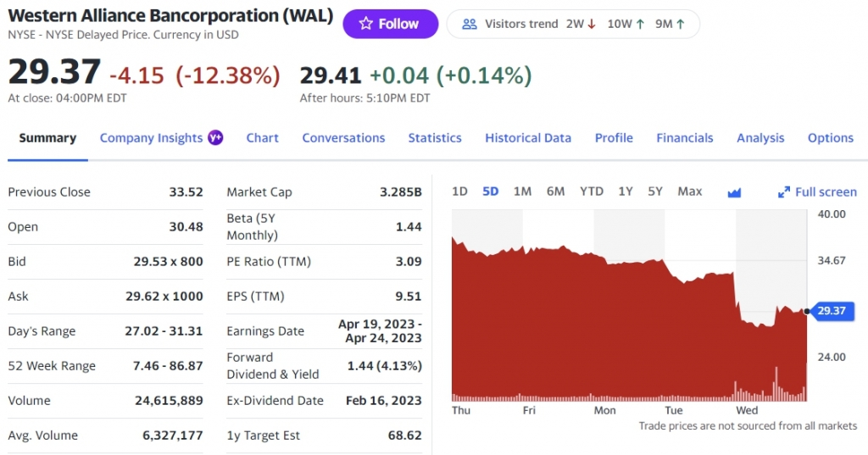Click the purple Y+ premium badge
The width and height of the screenshot is (868, 455).
pos(215,137)
